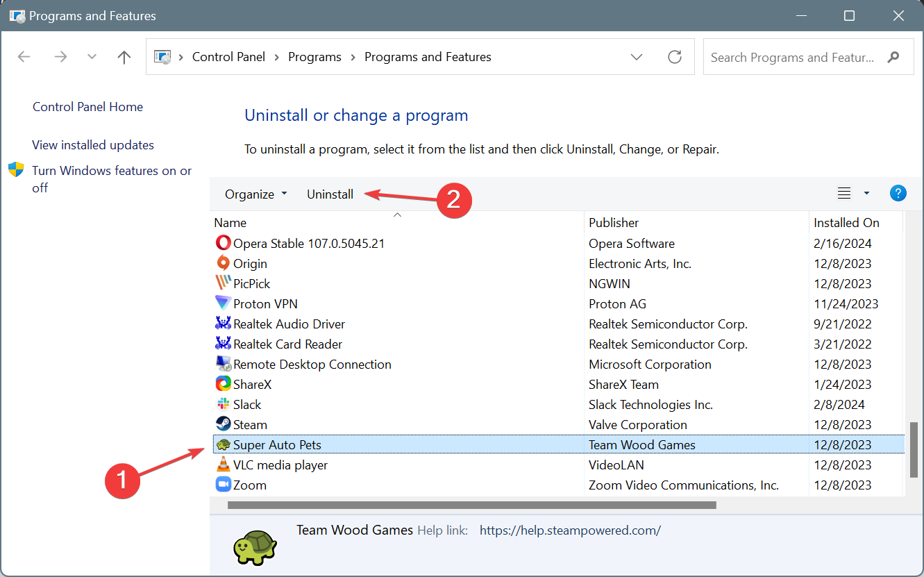Viewport: 924px width, 577px height.
Task: Navigate up one level using the up arrow
Action: [x=124, y=57]
